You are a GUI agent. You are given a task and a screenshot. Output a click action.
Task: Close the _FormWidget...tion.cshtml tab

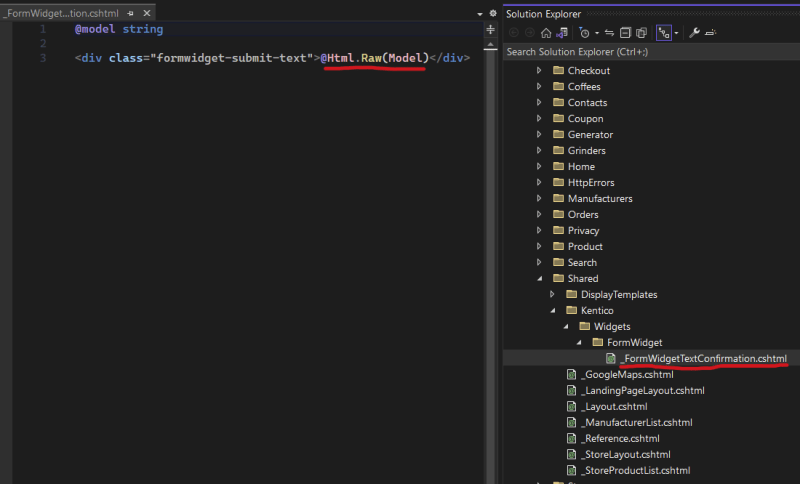tap(147, 13)
